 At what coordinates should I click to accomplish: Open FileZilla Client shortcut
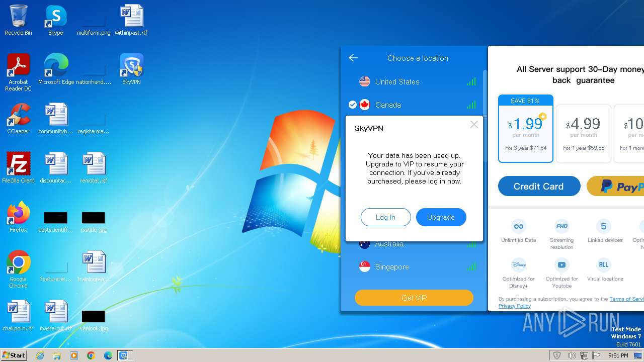coord(18,168)
